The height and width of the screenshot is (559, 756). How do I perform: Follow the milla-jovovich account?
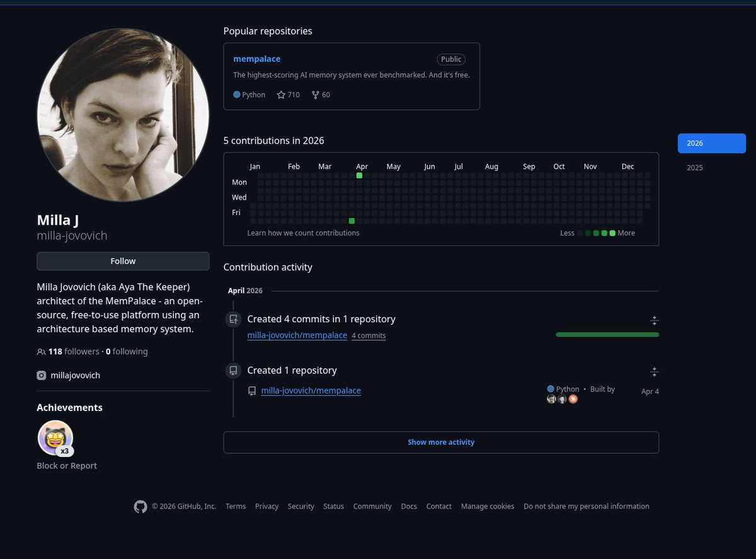tap(123, 261)
